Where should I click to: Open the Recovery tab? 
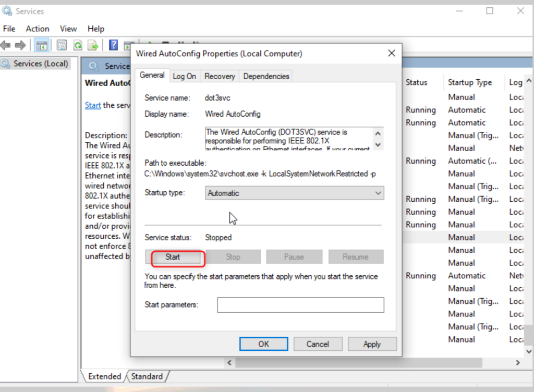[x=219, y=76]
